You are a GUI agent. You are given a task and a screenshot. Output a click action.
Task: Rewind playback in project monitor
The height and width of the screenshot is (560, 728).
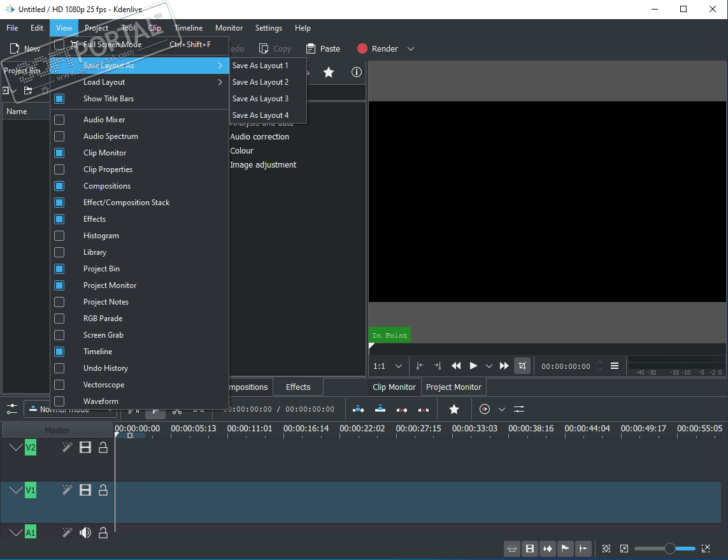(x=457, y=366)
